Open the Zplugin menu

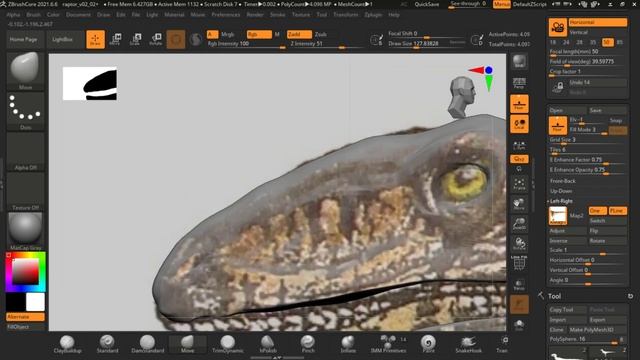[x=373, y=15]
